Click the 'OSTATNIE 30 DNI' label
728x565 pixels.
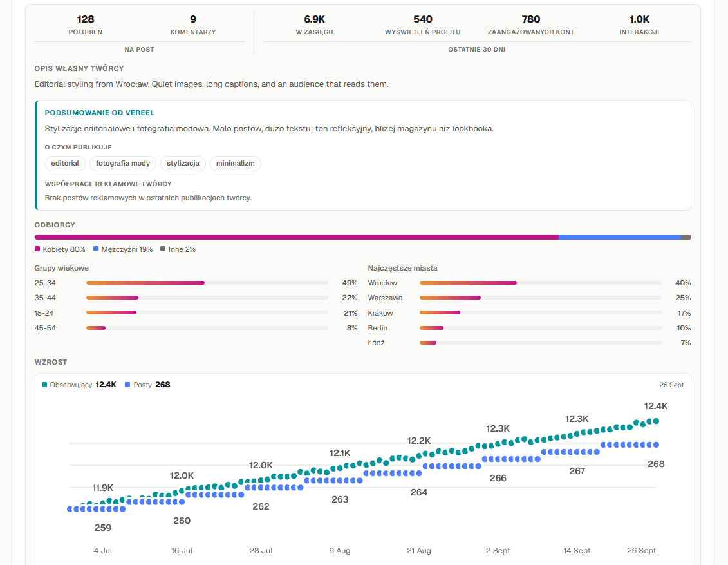click(477, 49)
